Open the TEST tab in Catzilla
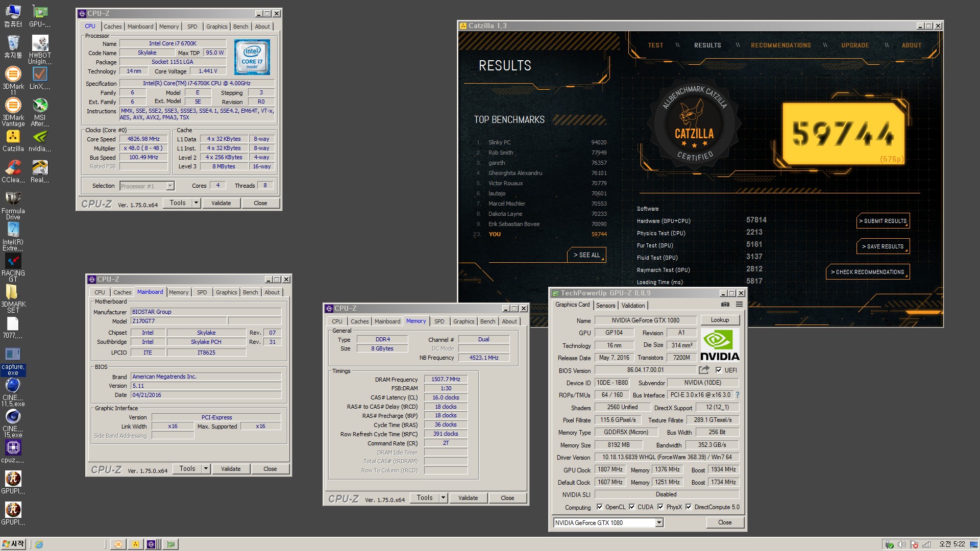The width and height of the screenshot is (980, 551). [x=655, y=45]
